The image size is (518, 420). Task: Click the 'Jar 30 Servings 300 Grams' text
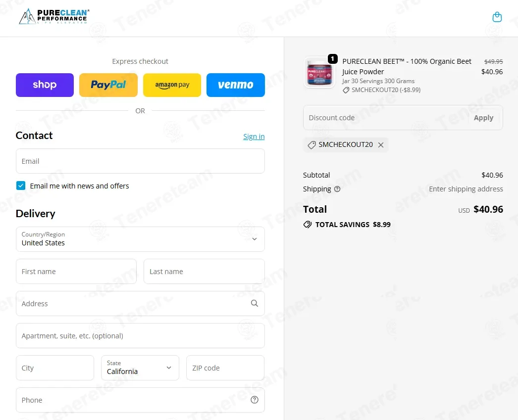(378, 81)
